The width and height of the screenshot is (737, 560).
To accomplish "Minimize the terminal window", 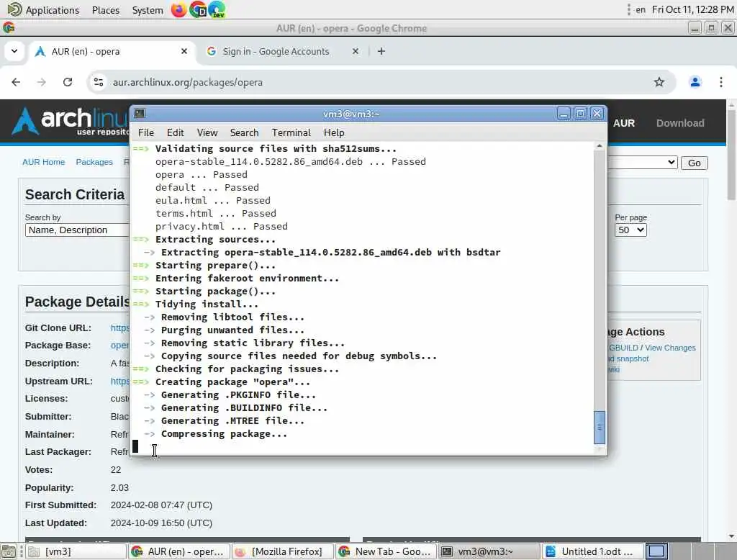I will pos(564,114).
